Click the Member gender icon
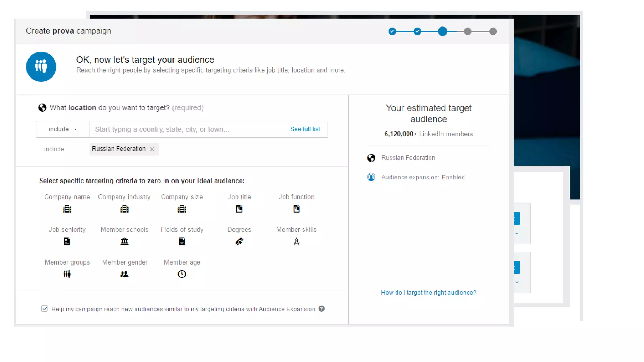The image size is (644, 362). (124, 274)
